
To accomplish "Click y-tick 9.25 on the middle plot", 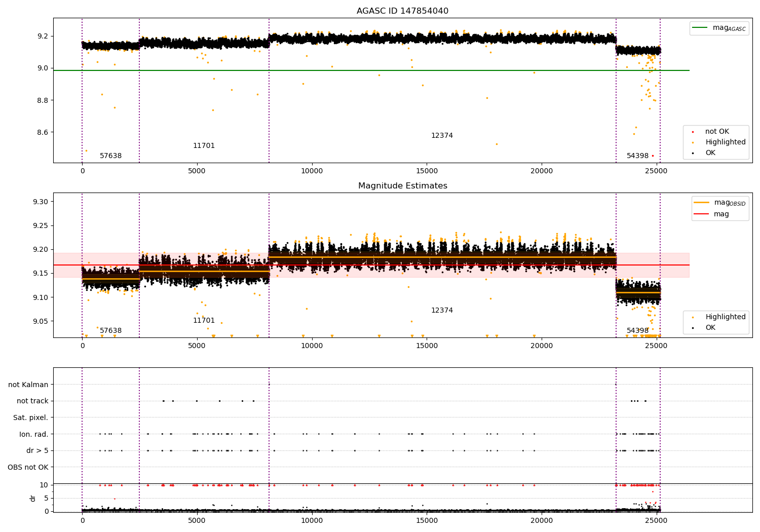I will (x=41, y=225).
